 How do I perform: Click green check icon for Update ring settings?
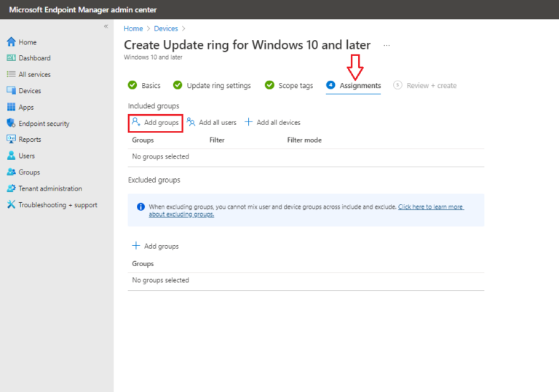point(178,85)
